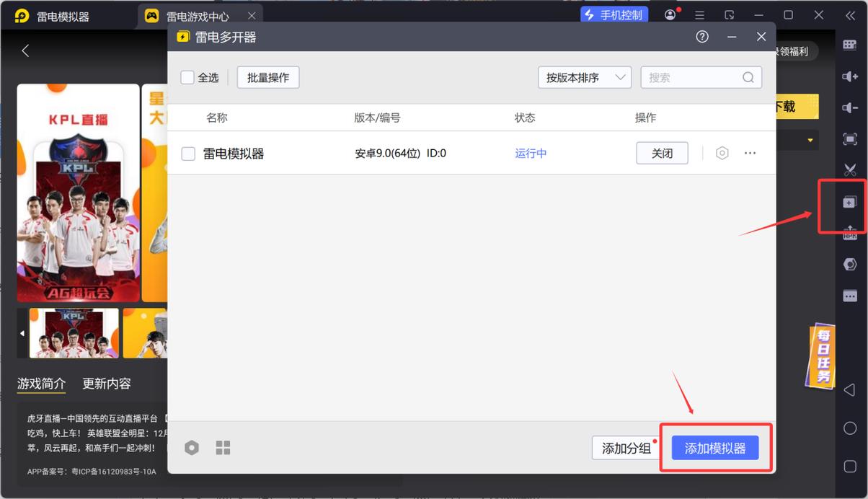Click the hexagon settings icon in sidebar

(x=850, y=265)
